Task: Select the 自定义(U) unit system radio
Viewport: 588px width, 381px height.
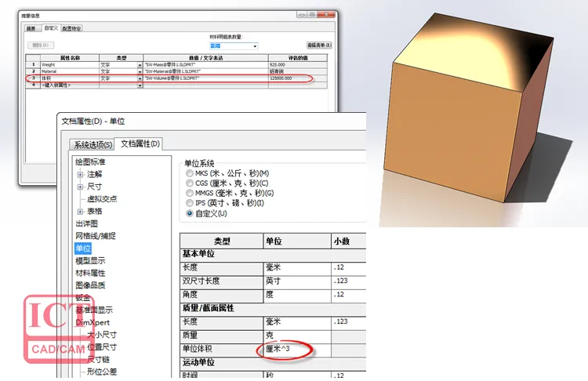Action: pos(190,213)
